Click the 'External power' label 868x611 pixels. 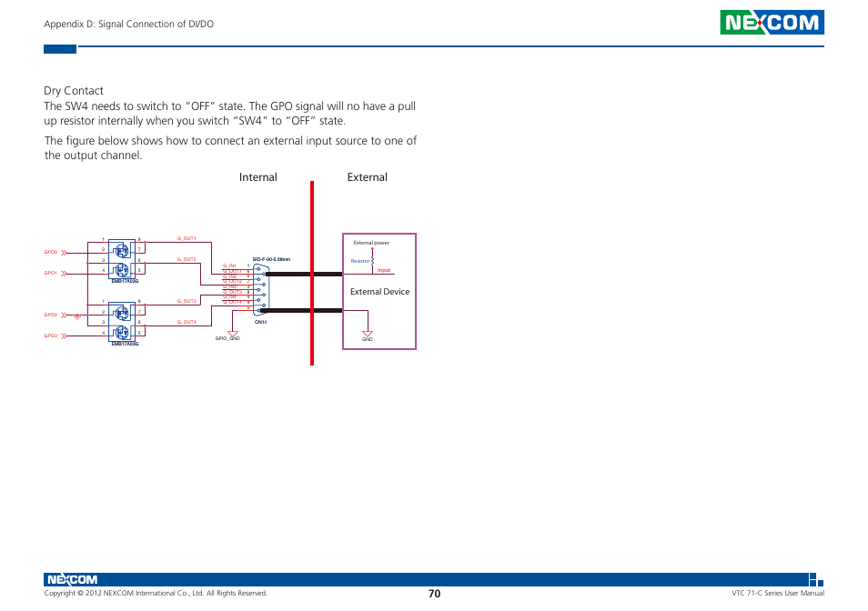(x=371, y=243)
